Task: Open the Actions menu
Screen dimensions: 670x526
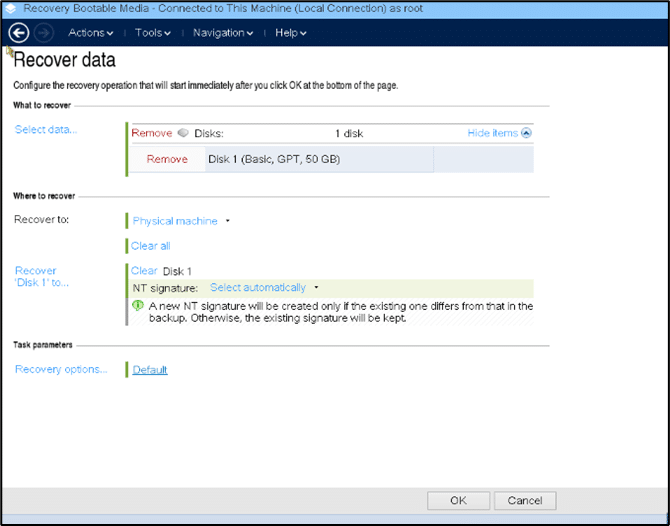Action: point(91,33)
